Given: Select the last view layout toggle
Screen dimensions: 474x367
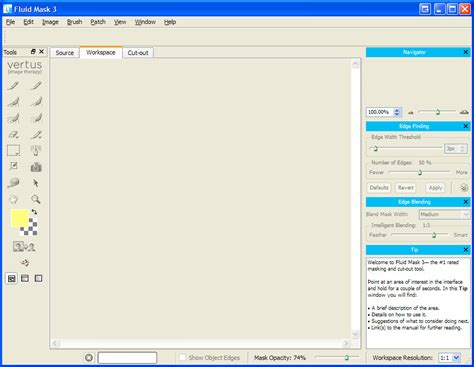Looking at the screenshot, I should (38, 278).
